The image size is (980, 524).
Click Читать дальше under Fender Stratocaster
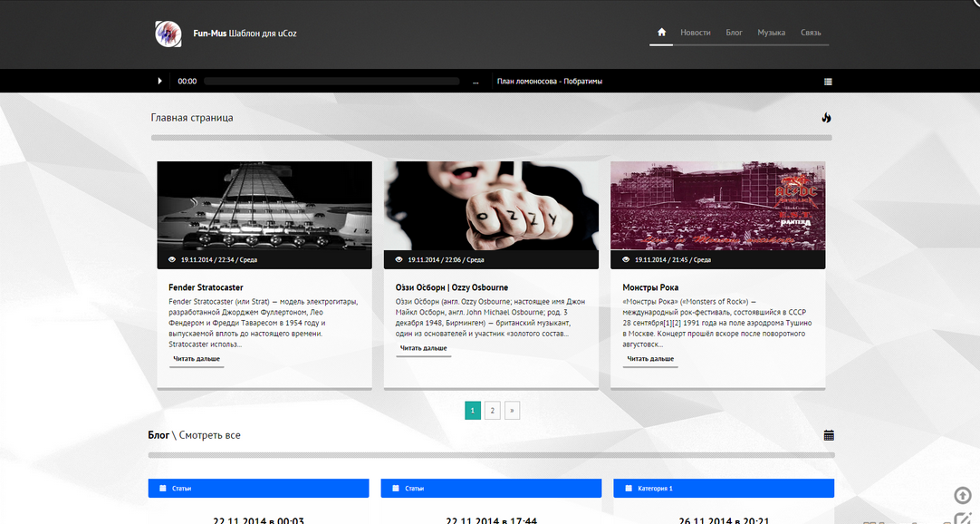[x=197, y=359]
